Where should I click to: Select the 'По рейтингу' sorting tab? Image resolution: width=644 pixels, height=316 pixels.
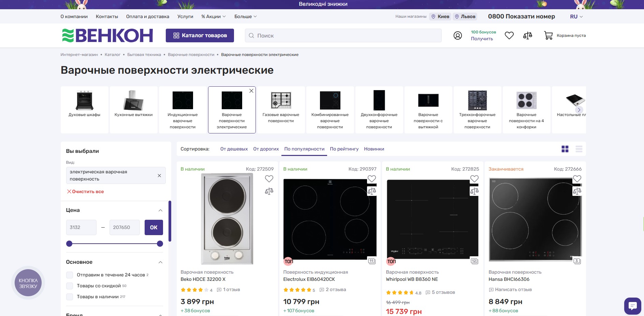point(344,149)
